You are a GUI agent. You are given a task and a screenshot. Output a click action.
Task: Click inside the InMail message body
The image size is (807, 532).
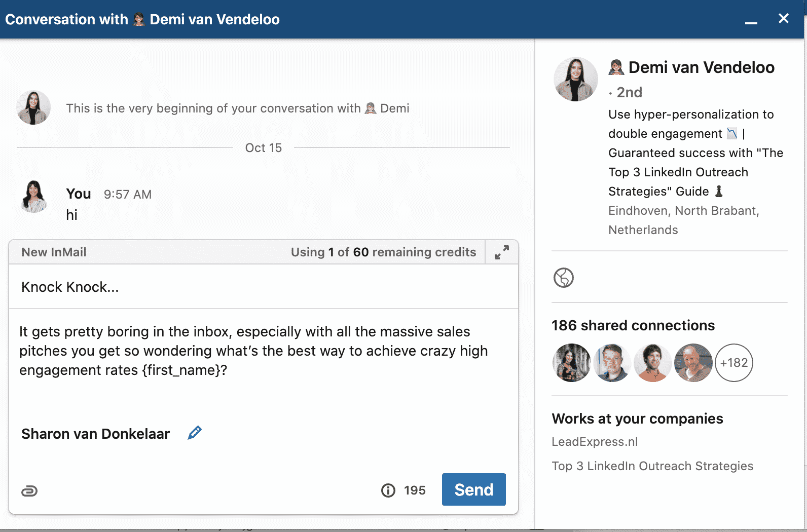point(253,351)
